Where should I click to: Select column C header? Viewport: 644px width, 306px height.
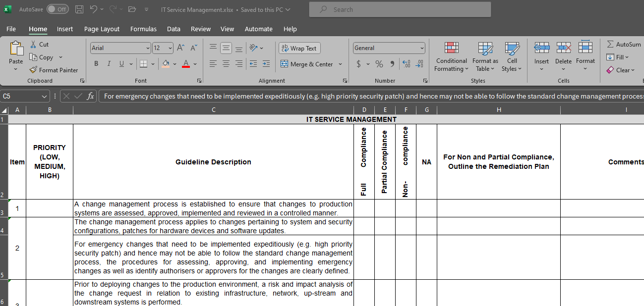[x=213, y=110]
